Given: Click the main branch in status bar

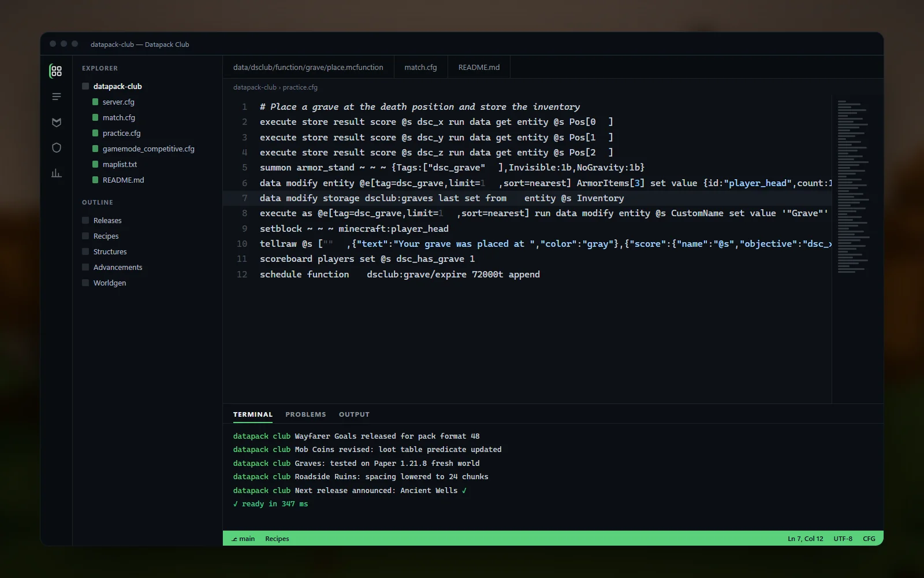Looking at the screenshot, I should click(243, 539).
